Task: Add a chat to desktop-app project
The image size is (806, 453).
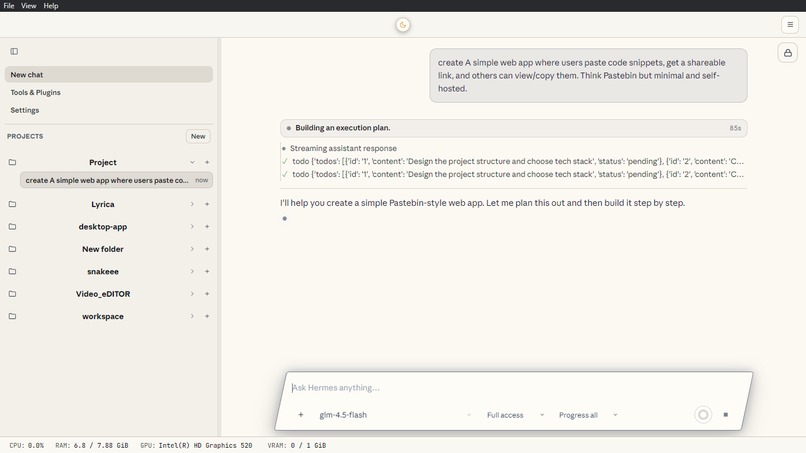Action: click(x=207, y=227)
